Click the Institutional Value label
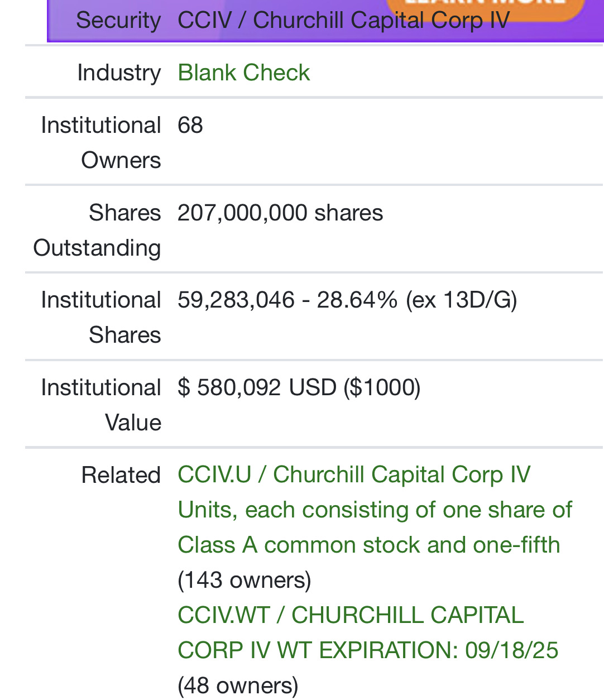The height and width of the screenshot is (700, 604). coord(101,405)
